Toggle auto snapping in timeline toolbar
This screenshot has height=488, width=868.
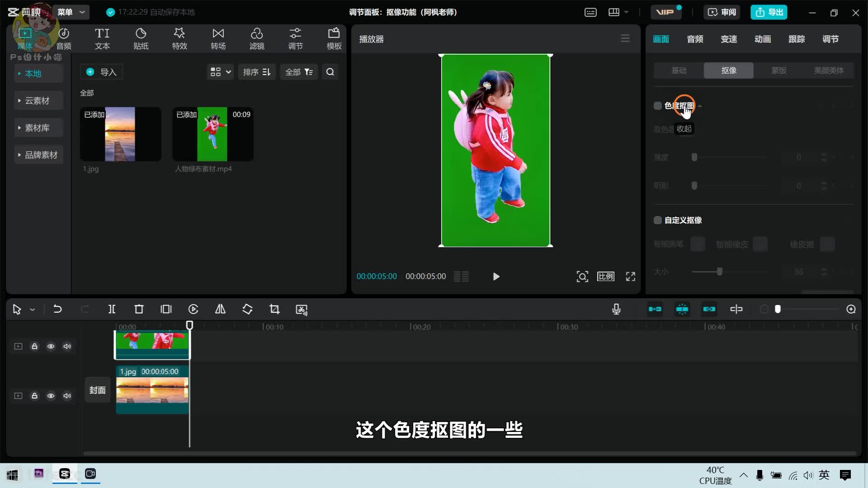pos(682,309)
